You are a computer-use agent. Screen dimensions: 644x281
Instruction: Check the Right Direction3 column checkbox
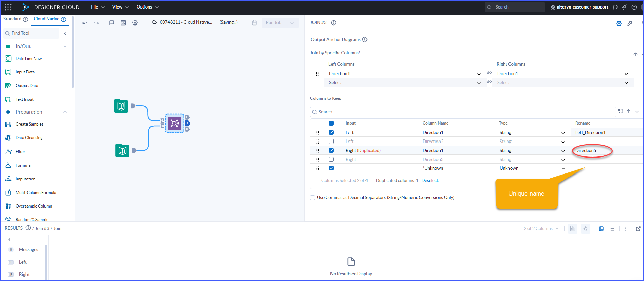pos(331,159)
